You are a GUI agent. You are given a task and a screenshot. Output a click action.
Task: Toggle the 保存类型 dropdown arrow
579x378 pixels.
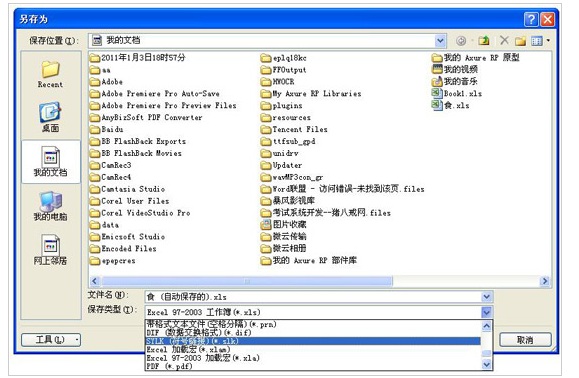[487, 312]
